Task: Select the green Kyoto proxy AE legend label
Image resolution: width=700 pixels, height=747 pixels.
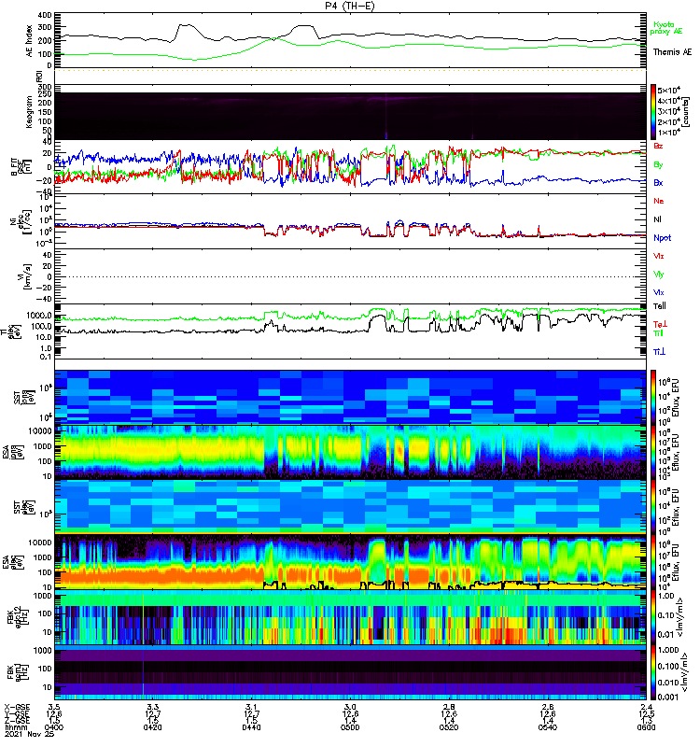Action: click(x=665, y=28)
